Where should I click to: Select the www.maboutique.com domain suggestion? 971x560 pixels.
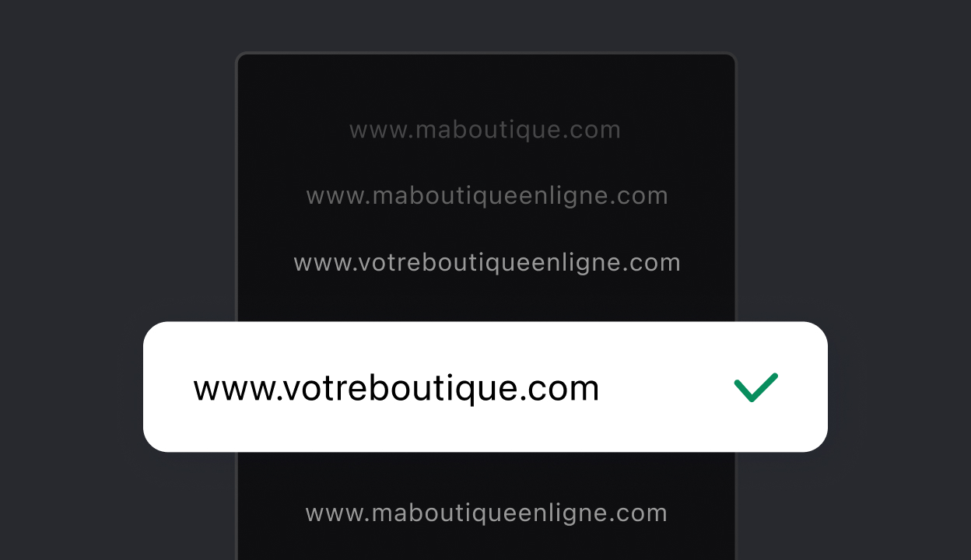pos(485,130)
